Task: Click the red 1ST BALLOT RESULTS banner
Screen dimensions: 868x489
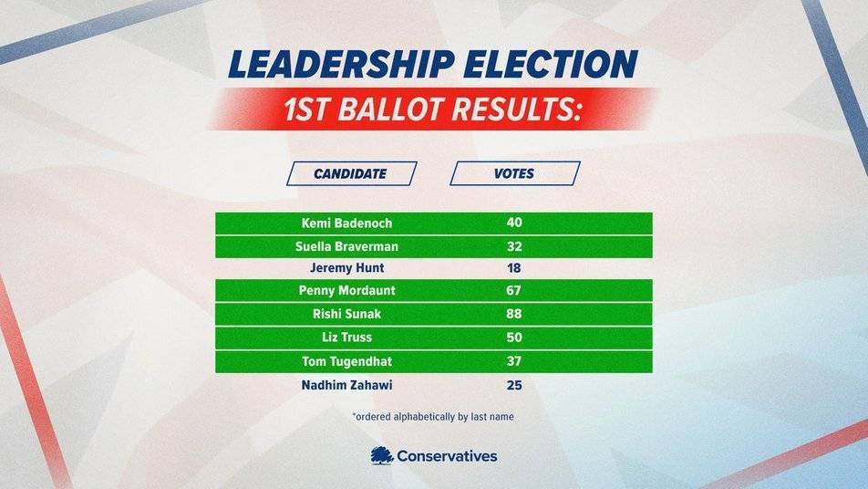Action: (x=433, y=109)
